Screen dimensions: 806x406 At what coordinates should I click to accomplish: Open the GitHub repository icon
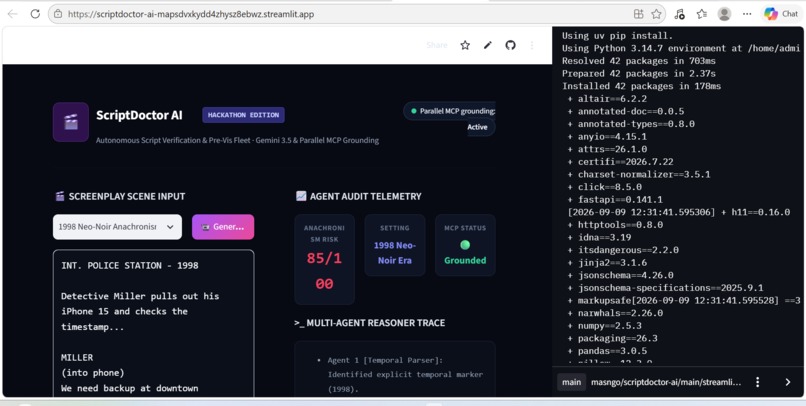(x=510, y=45)
